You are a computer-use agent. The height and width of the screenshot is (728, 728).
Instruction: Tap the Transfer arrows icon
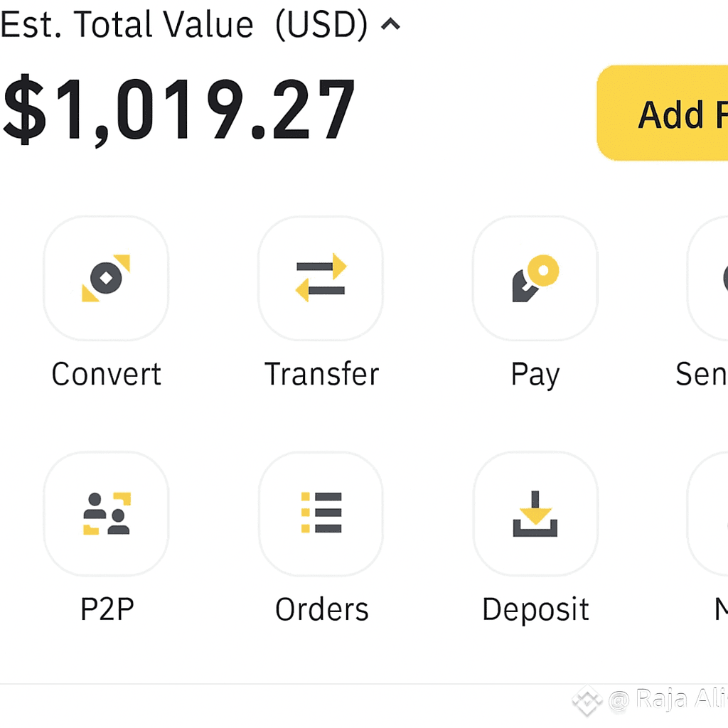point(321,279)
